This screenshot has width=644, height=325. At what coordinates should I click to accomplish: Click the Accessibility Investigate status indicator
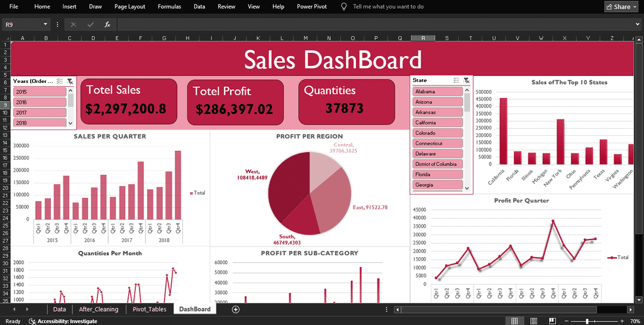[62, 321]
